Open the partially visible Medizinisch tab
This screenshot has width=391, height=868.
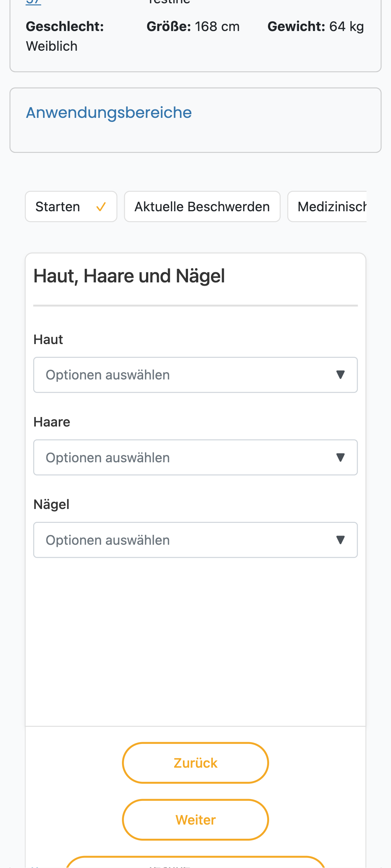[x=327, y=207]
